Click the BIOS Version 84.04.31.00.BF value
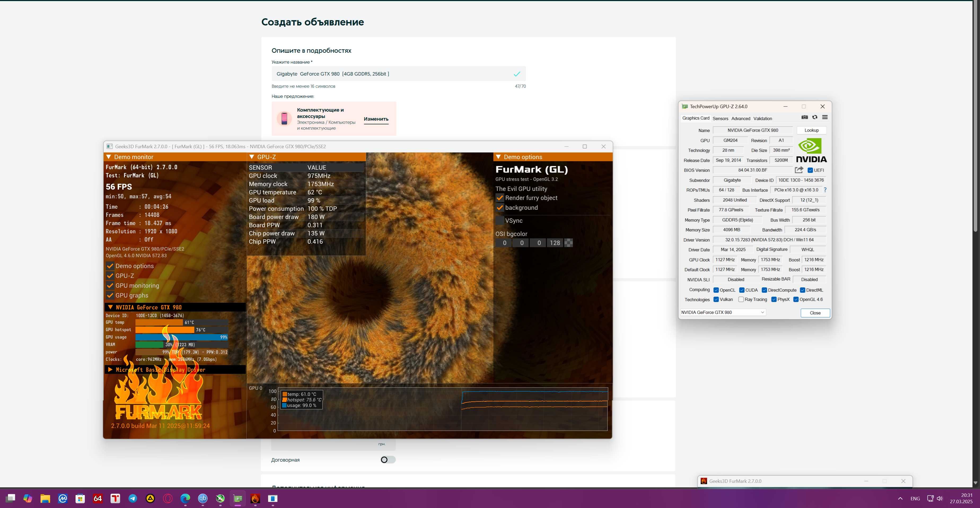This screenshot has height=508, width=980. [x=753, y=170]
